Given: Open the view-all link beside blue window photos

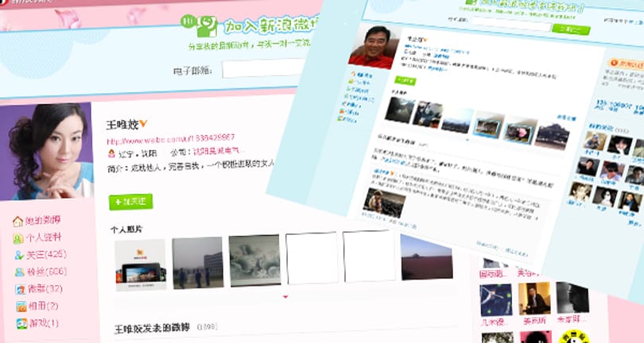Looking at the screenshot, I should 566,118.
